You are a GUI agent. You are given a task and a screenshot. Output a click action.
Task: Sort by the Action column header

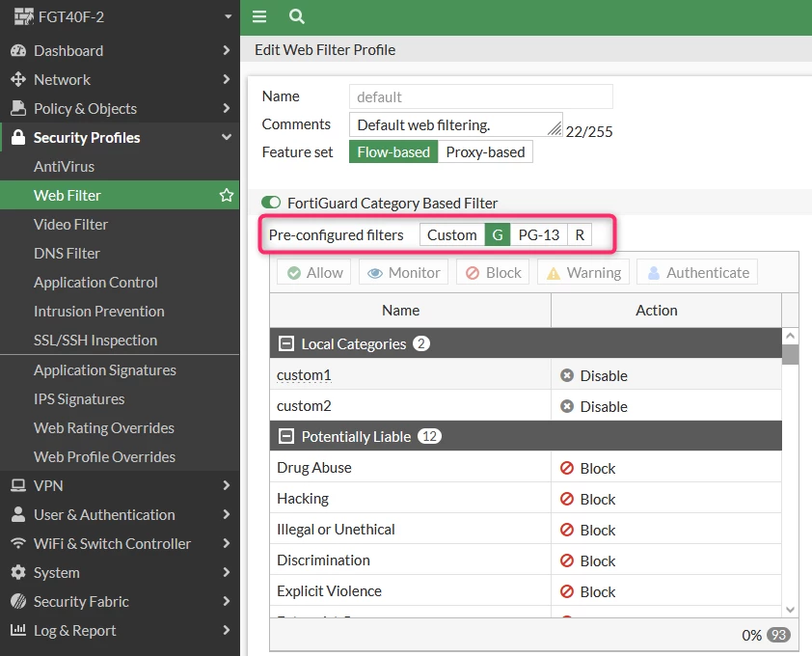tap(666, 311)
